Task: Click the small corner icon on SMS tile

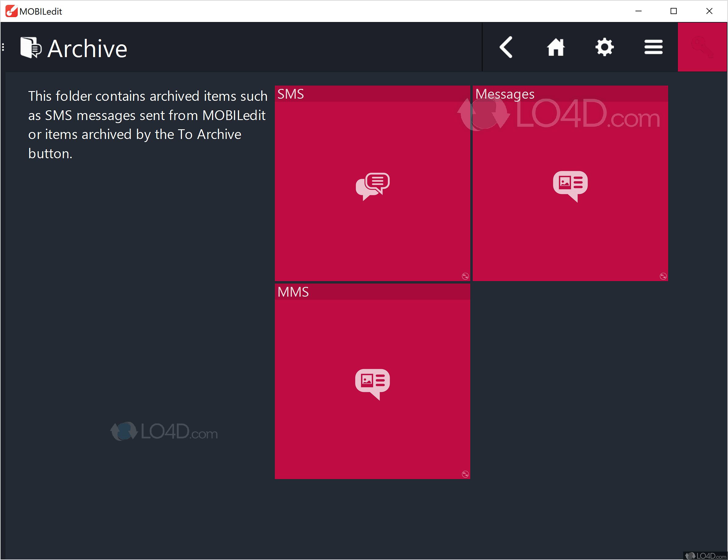Action: (x=465, y=276)
